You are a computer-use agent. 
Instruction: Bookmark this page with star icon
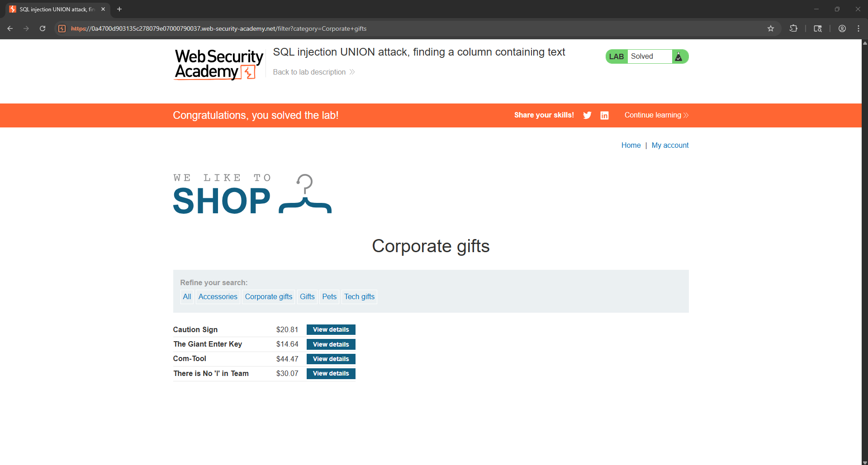tap(771, 28)
